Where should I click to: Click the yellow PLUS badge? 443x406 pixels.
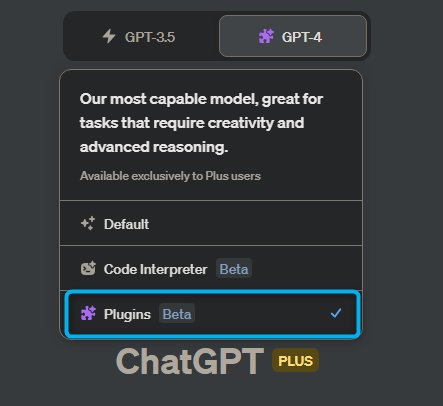tap(295, 361)
